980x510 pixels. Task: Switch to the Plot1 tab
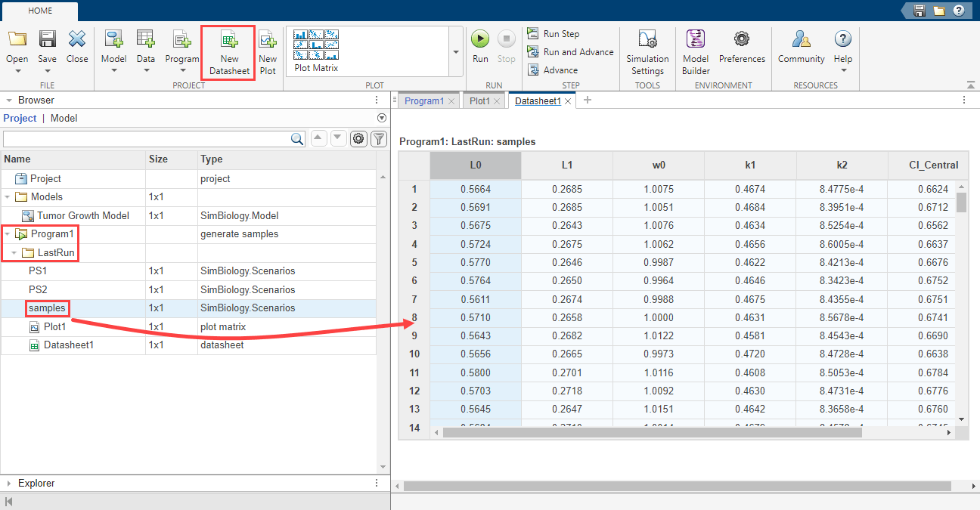point(479,100)
